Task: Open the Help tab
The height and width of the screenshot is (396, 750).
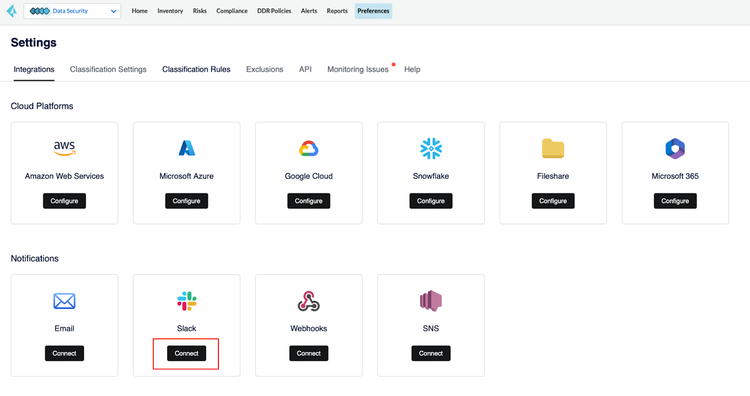Action: tap(412, 69)
